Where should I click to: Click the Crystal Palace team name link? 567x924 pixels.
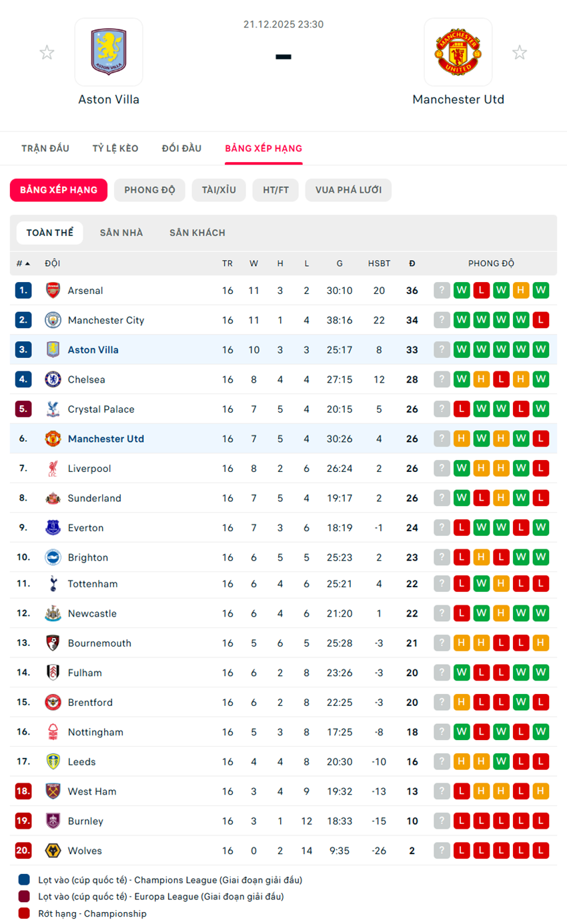coord(101,409)
